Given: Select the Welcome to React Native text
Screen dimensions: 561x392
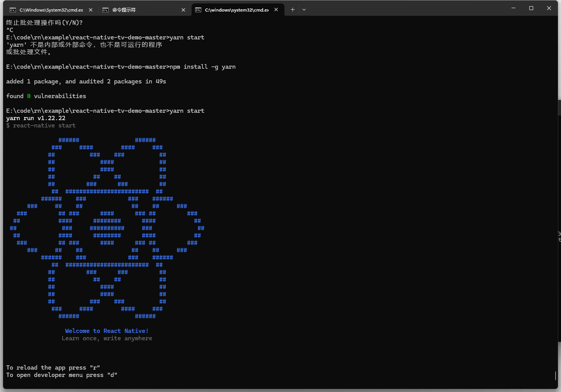Looking at the screenshot, I should (107, 331).
